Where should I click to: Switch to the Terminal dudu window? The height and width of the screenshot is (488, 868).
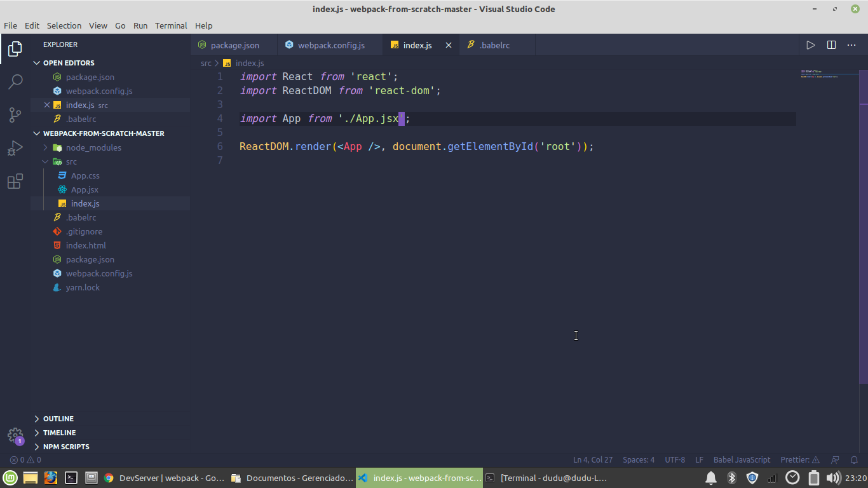(x=546, y=478)
